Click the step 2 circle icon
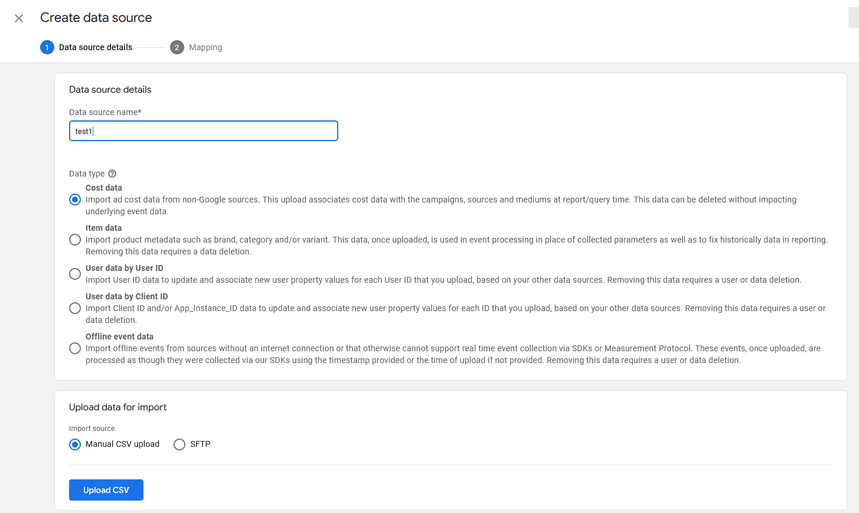The height and width of the screenshot is (513, 859). click(x=176, y=47)
